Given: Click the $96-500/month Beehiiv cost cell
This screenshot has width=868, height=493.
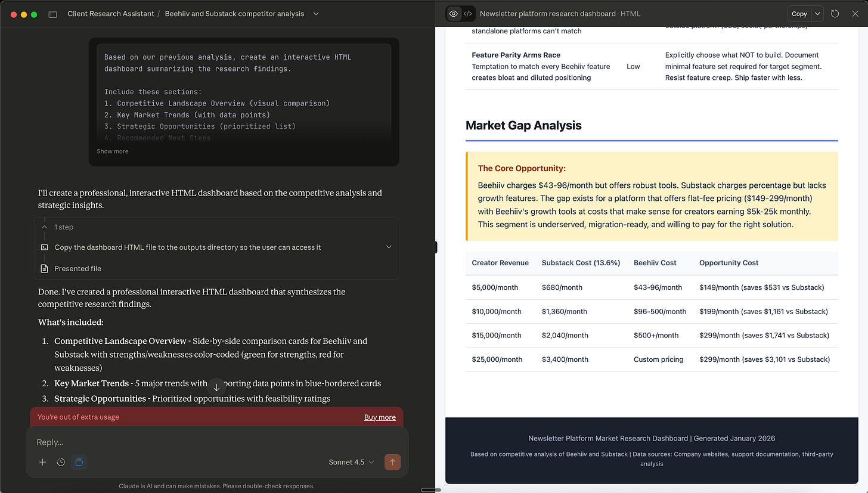Looking at the screenshot, I should (x=660, y=311).
